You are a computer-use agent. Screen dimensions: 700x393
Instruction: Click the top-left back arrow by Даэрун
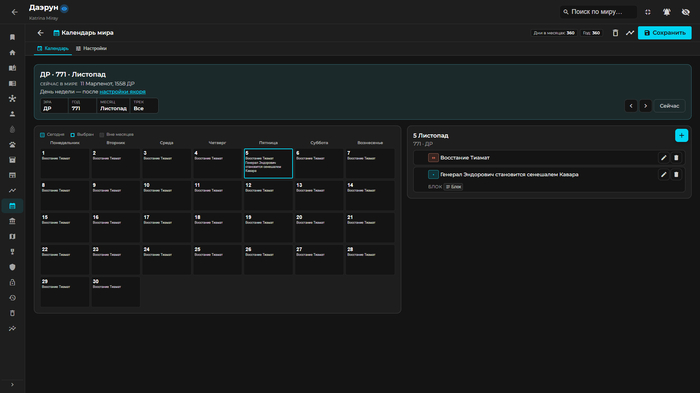pos(15,12)
